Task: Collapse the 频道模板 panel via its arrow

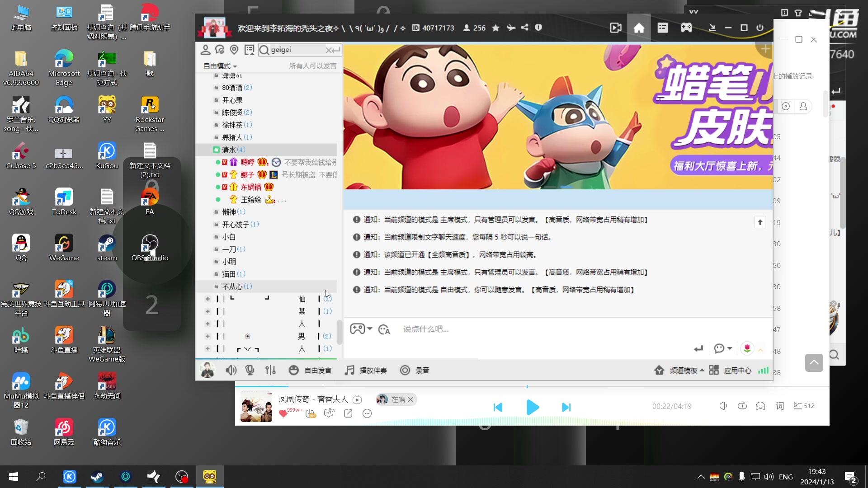Action: pyautogui.click(x=702, y=370)
